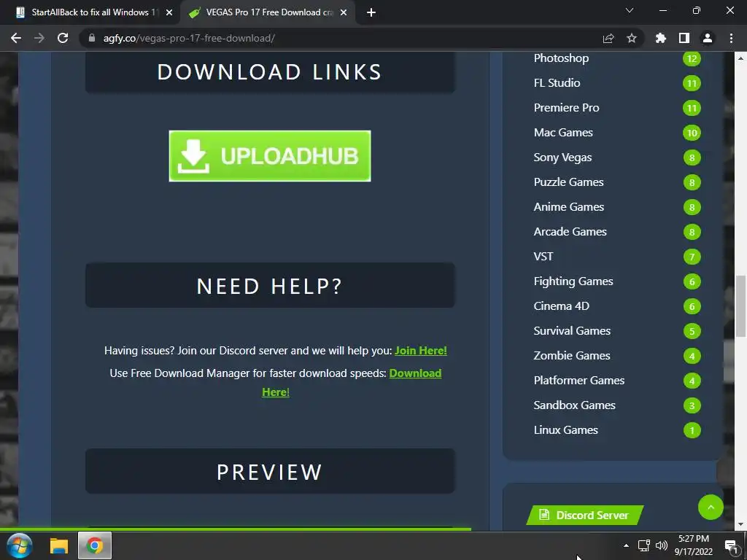Close the StartAllBack tab
Image resolution: width=747 pixels, height=560 pixels.
tap(169, 13)
